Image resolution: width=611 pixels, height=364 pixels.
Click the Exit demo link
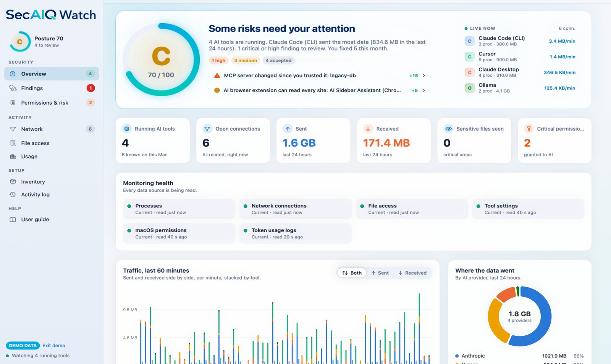pos(54,346)
